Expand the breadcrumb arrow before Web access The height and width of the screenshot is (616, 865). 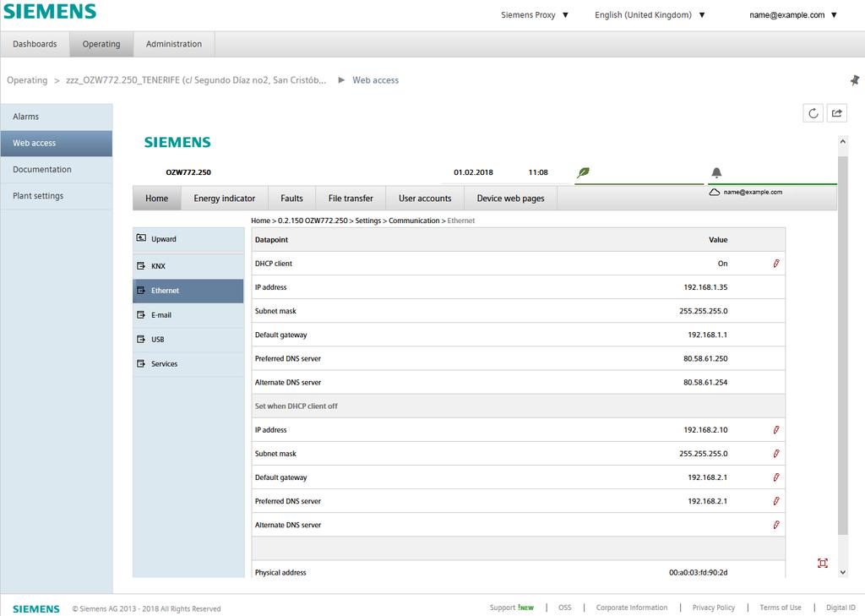tap(341, 80)
